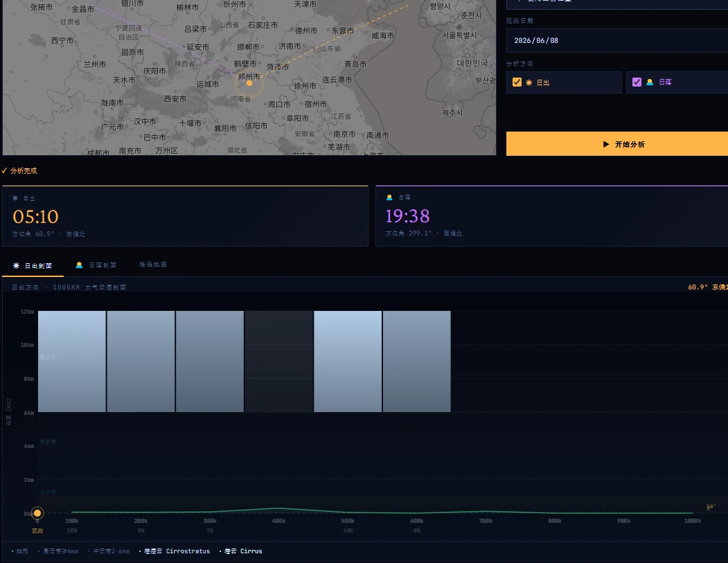Click the 12km altitude axis label
The height and width of the screenshot is (563, 728).
click(27, 312)
